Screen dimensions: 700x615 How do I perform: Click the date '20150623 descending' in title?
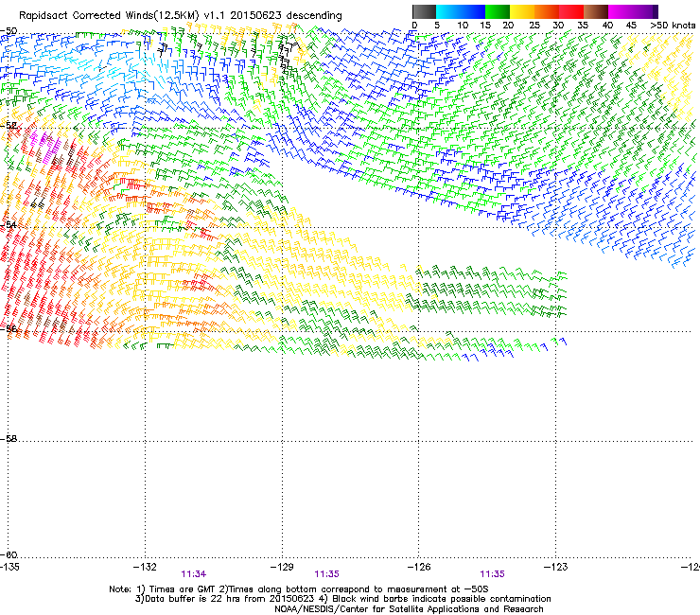pyautogui.click(x=287, y=16)
